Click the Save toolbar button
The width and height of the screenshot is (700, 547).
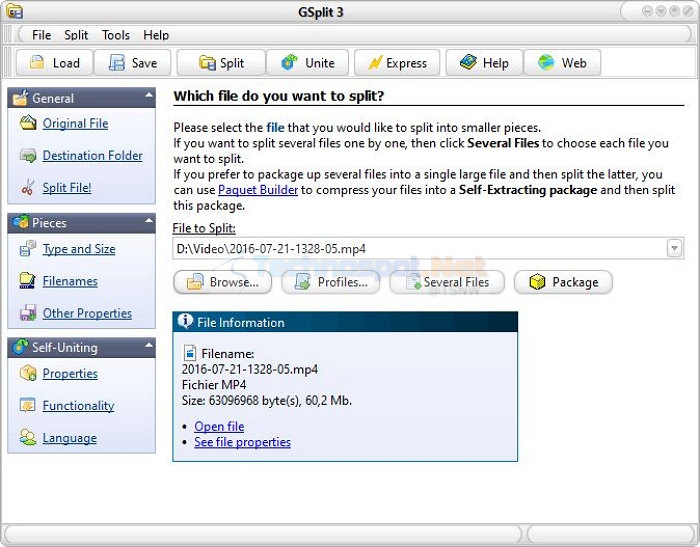tap(133, 63)
